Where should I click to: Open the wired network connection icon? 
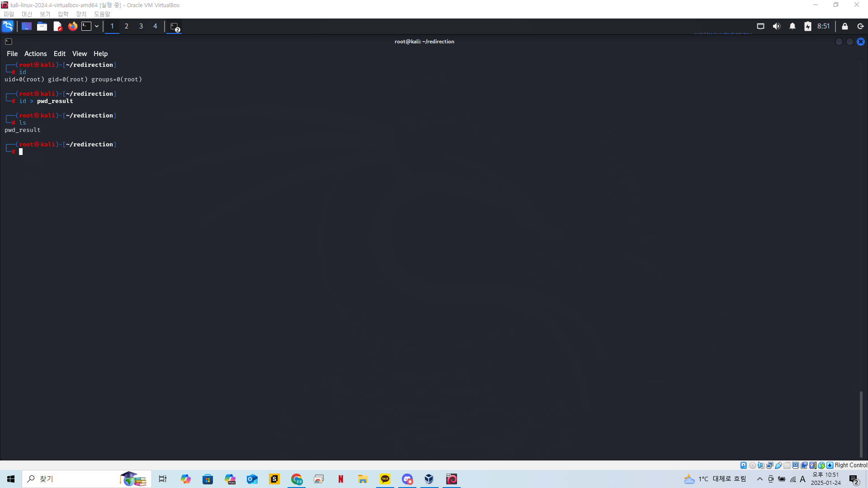761,26
